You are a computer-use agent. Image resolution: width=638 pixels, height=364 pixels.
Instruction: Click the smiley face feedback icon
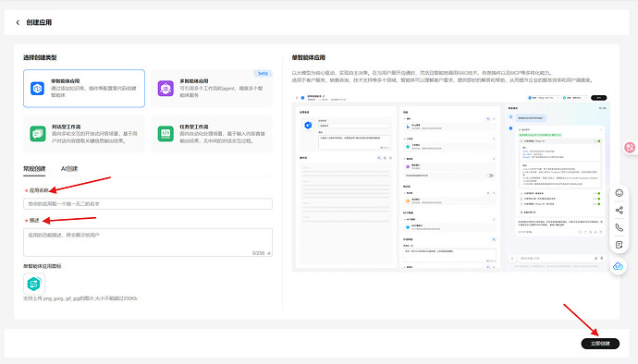pyautogui.click(x=619, y=193)
